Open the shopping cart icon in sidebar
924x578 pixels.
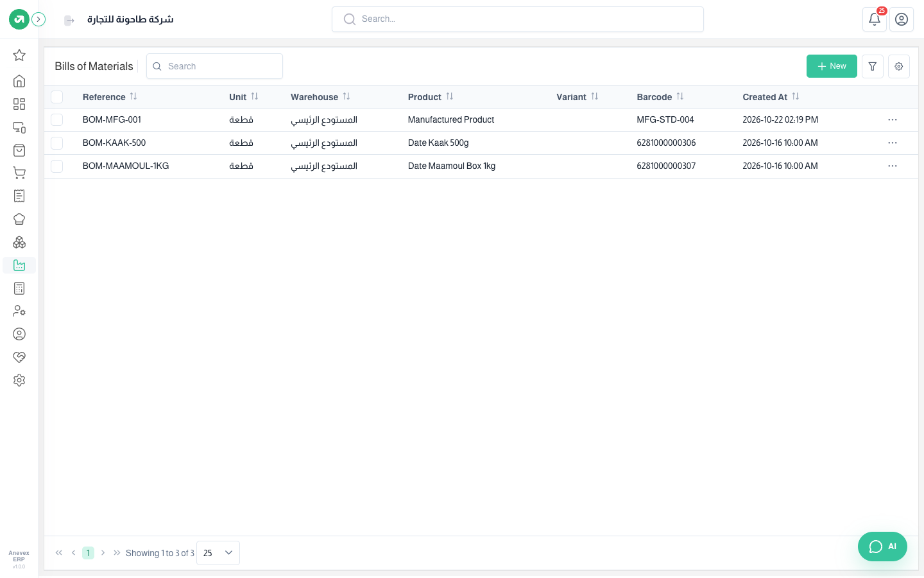point(19,173)
